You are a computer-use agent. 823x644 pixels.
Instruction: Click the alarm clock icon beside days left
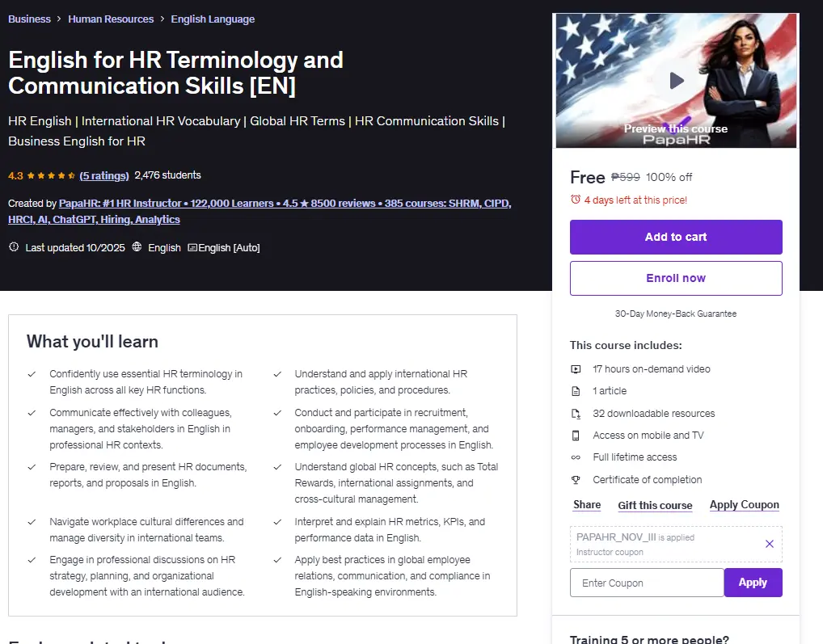[x=576, y=200]
